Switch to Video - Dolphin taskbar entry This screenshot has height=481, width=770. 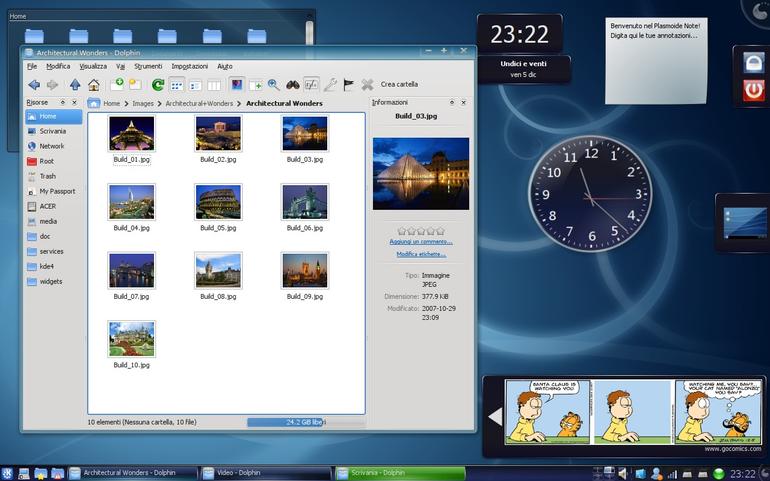266,473
